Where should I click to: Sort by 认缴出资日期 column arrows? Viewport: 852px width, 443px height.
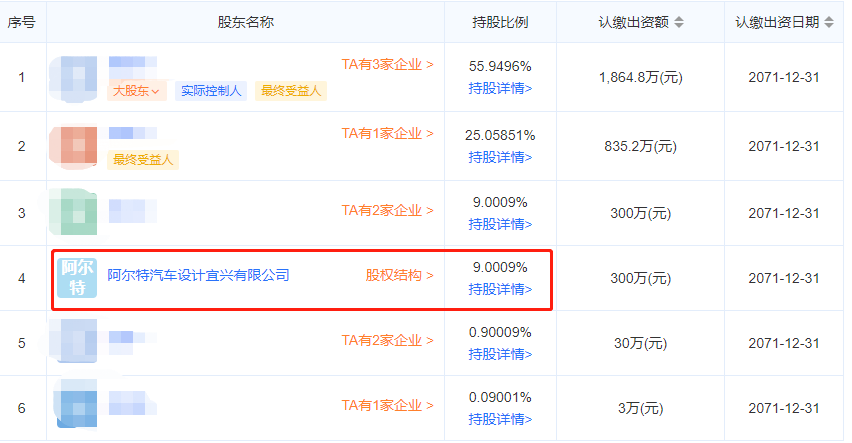click(829, 22)
